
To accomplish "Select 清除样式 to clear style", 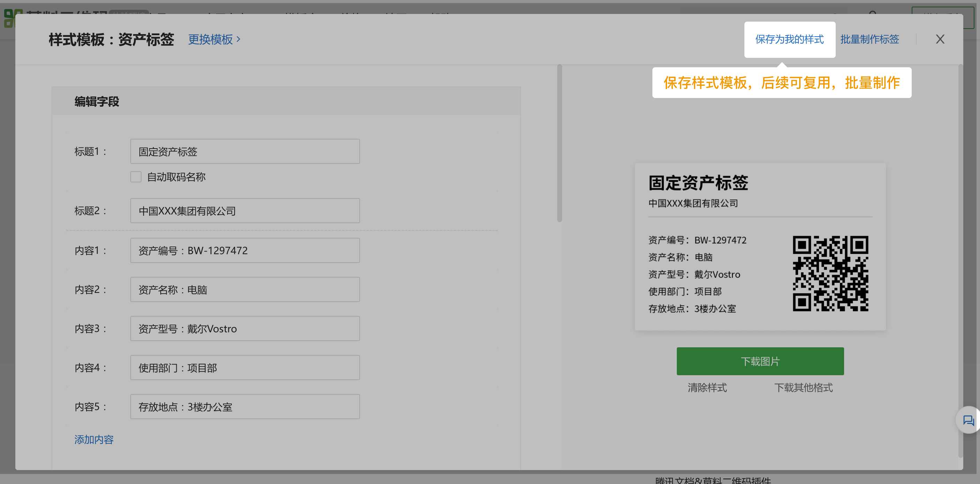I will pyautogui.click(x=707, y=388).
